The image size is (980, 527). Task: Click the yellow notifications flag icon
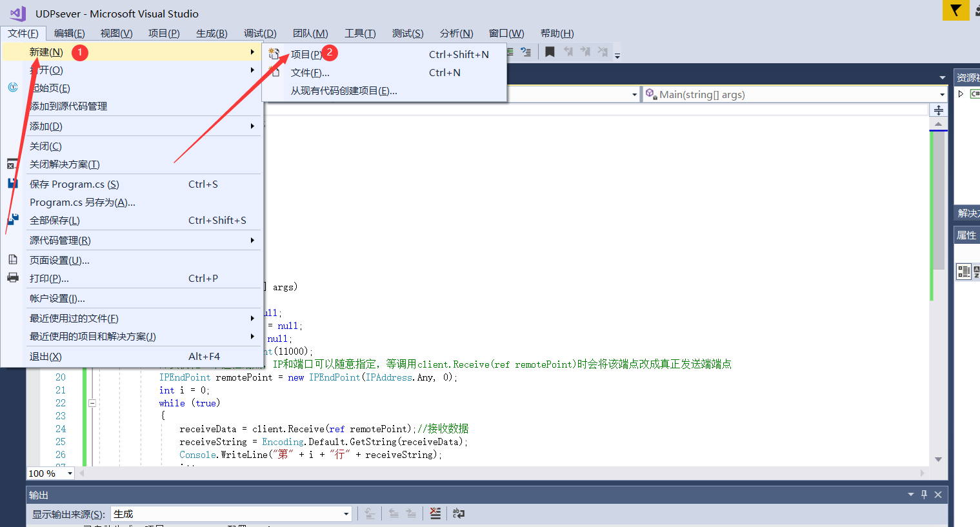pos(955,10)
